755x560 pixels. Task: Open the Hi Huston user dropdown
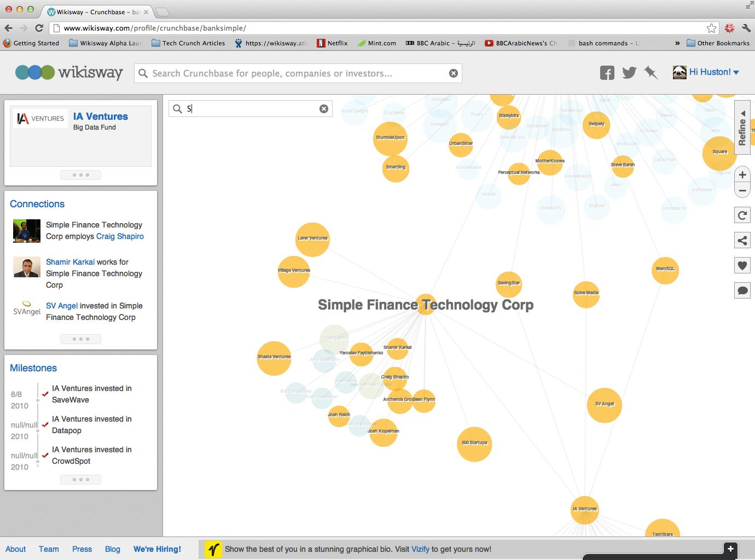pos(714,72)
